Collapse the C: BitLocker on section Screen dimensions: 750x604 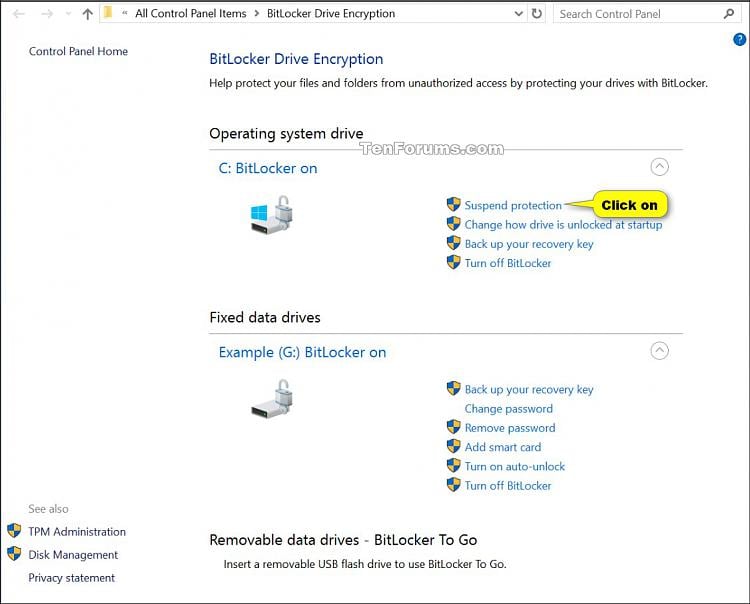tap(659, 167)
